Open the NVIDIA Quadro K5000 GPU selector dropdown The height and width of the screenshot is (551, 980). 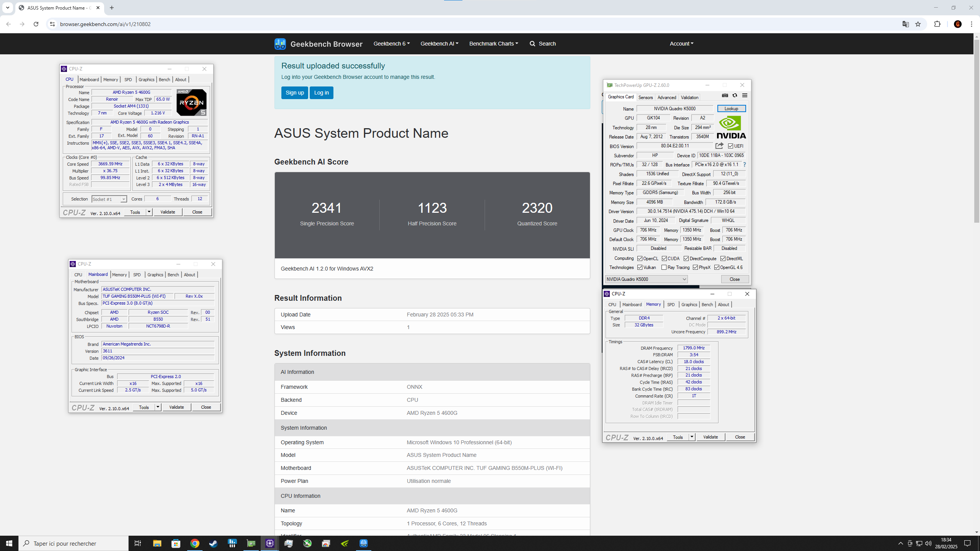point(646,279)
